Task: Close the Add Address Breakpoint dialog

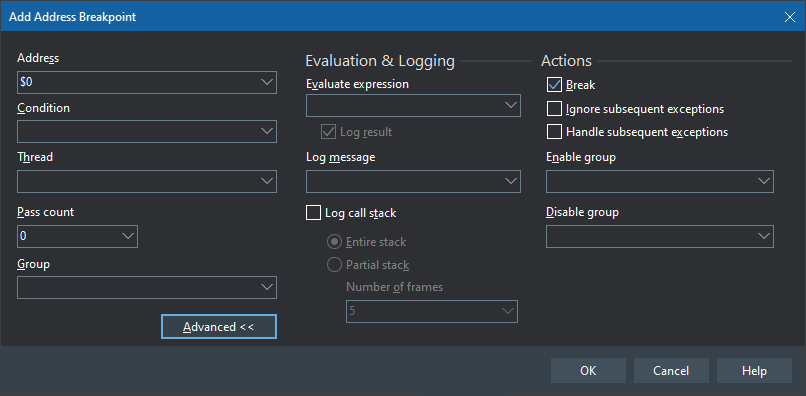Action: (790, 16)
